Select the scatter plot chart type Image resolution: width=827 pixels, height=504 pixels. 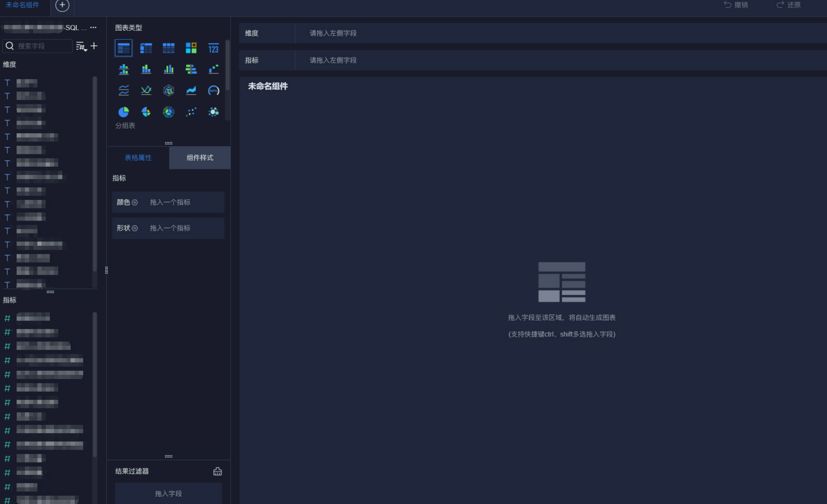click(x=191, y=112)
